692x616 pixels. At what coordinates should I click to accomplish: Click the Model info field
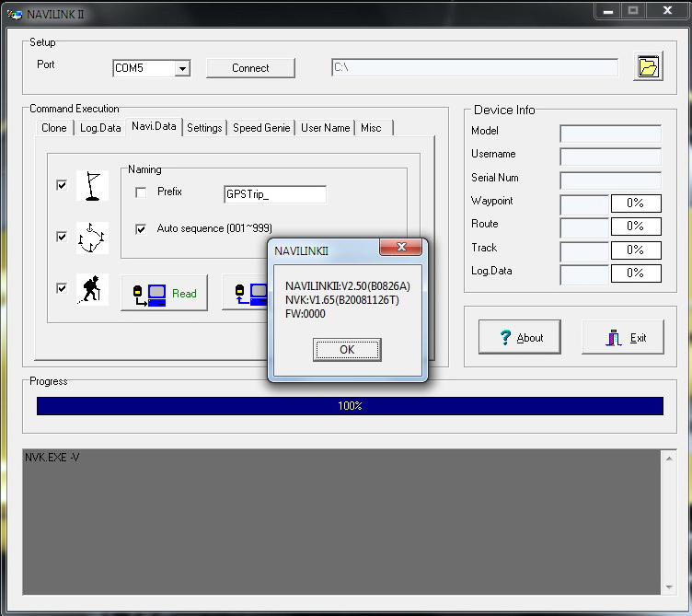point(610,134)
